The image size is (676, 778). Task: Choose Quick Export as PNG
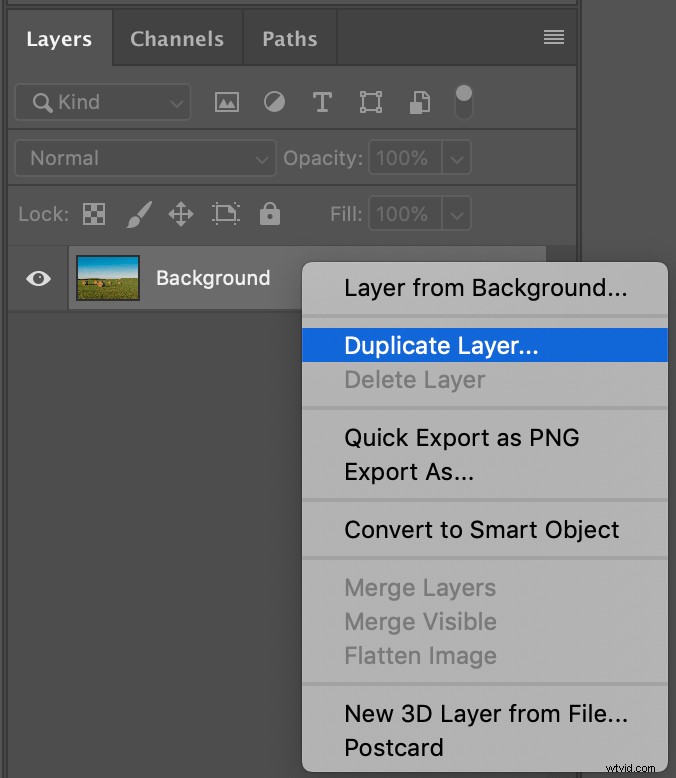pos(485,438)
